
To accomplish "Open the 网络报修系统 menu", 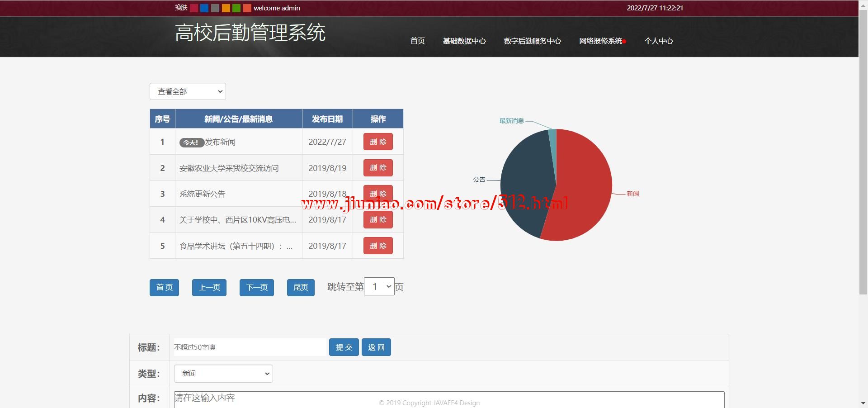I will (601, 41).
